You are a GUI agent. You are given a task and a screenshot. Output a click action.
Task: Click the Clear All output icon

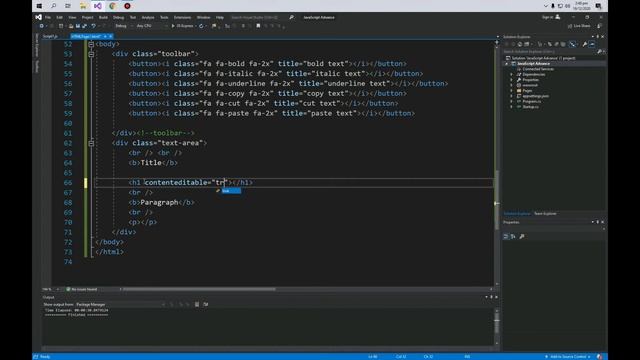197,304
